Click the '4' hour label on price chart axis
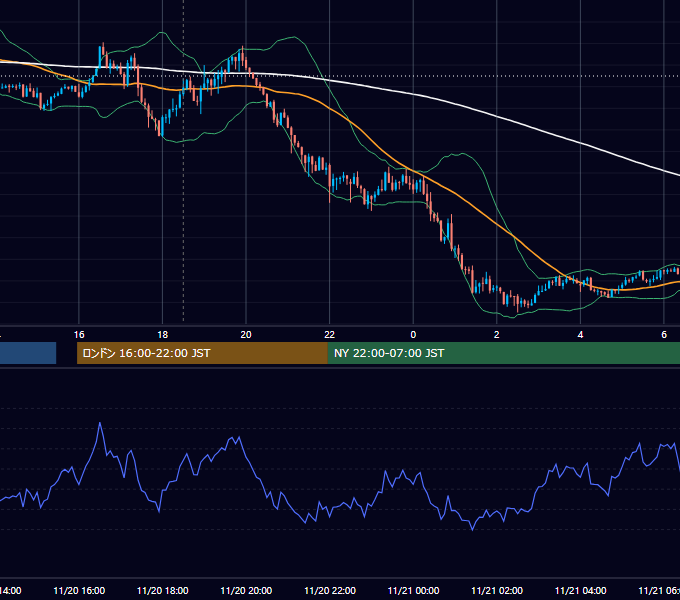Viewport: 680px width, 600px height. (x=580, y=334)
